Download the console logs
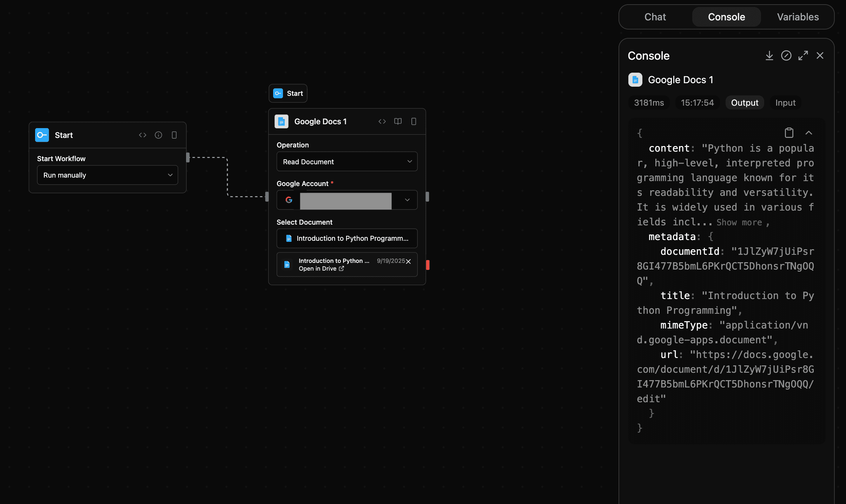The height and width of the screenshot is (504, 846). 769,55
